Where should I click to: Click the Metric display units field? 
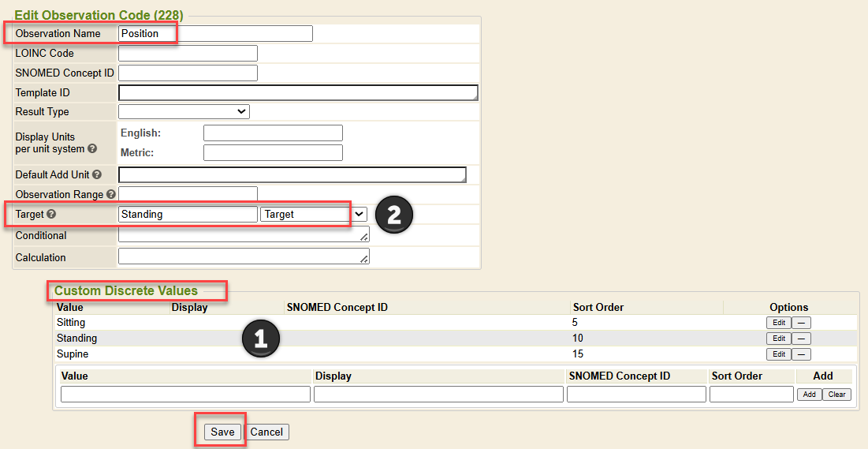(x=273, y=152)
